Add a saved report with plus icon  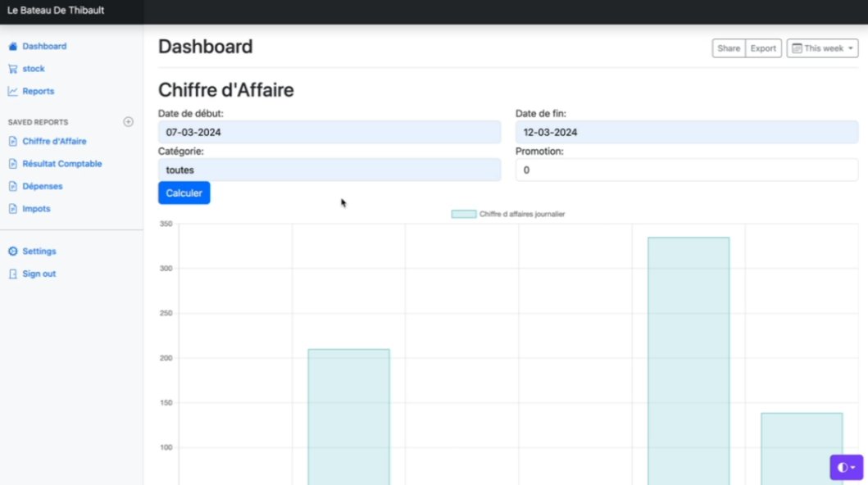(128, 122)
